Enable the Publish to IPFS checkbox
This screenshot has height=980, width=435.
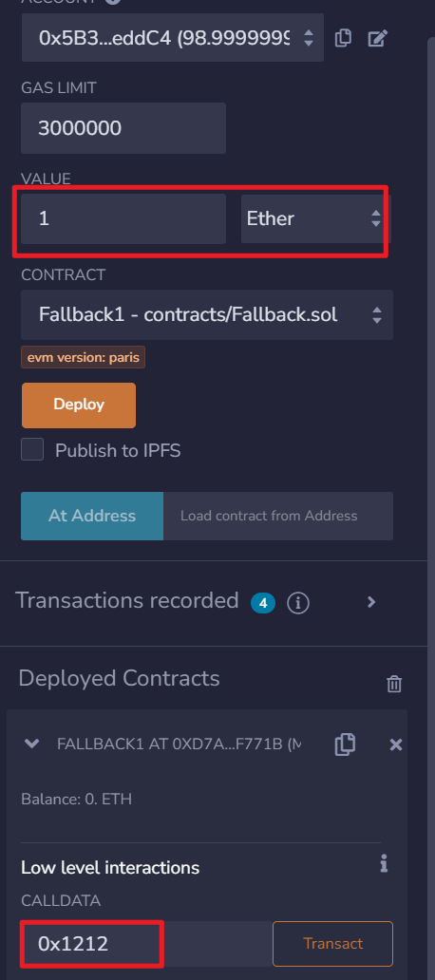(32, 449)
